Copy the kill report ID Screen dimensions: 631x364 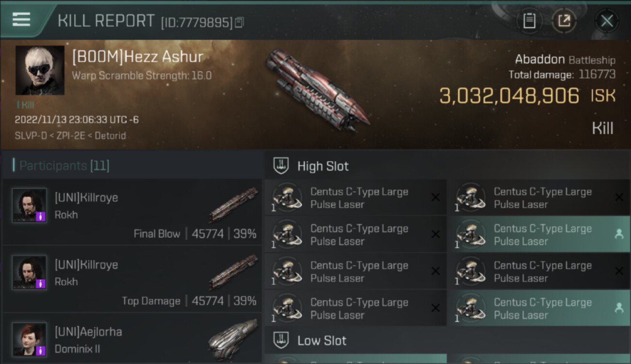point(239,22)
